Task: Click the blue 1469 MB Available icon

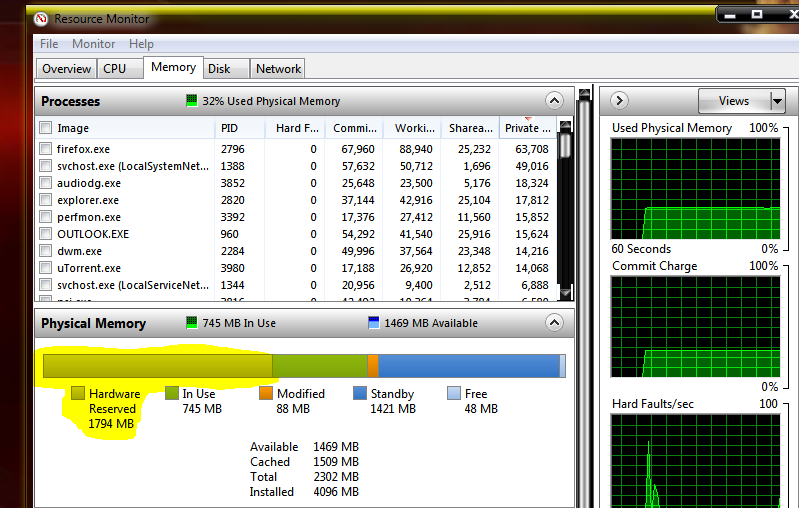Action: click(374, 323)
